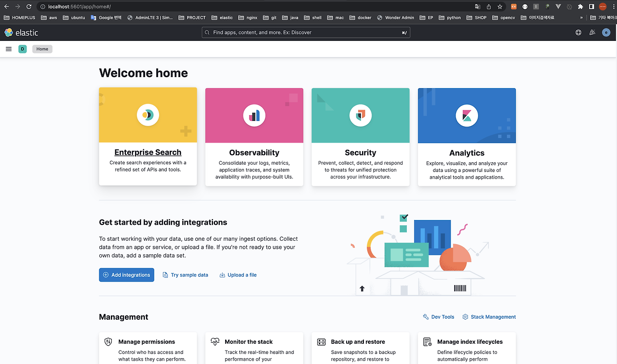Click the Security shield logo icon
Viewport: 617px width, 364px height.
[361, 116]
